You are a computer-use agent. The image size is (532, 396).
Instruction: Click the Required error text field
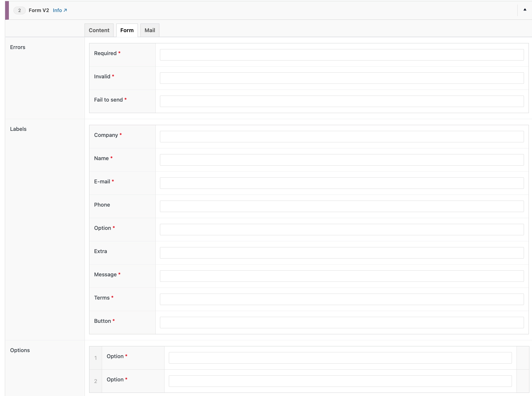pyautogui.click(x=341, y=55)
